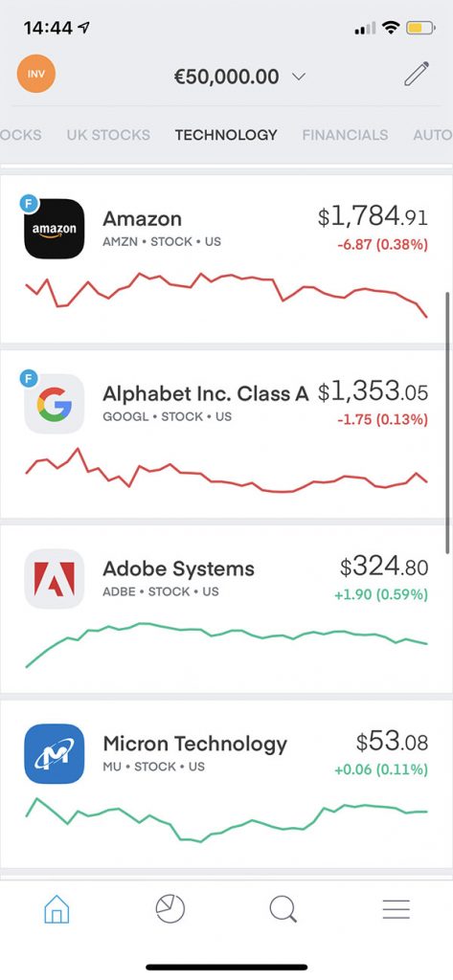Select the €50,000.00 account balance
The width and height of the screenshot is (453, 980).
coord(226,77)
